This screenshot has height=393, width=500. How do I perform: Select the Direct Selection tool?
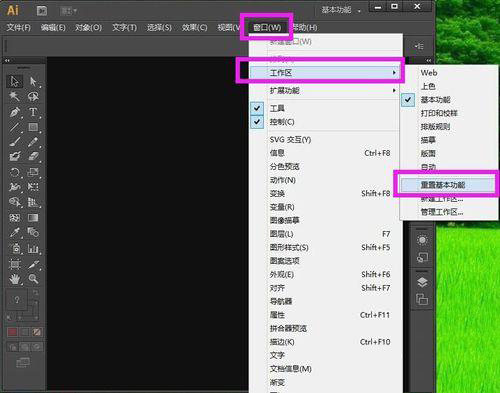tap(33, 81)
